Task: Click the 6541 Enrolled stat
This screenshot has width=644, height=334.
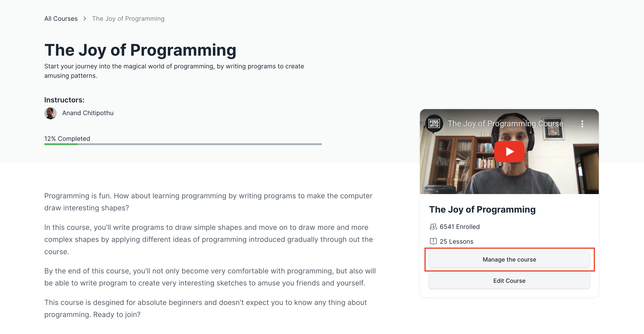Action: coord(460,227)
